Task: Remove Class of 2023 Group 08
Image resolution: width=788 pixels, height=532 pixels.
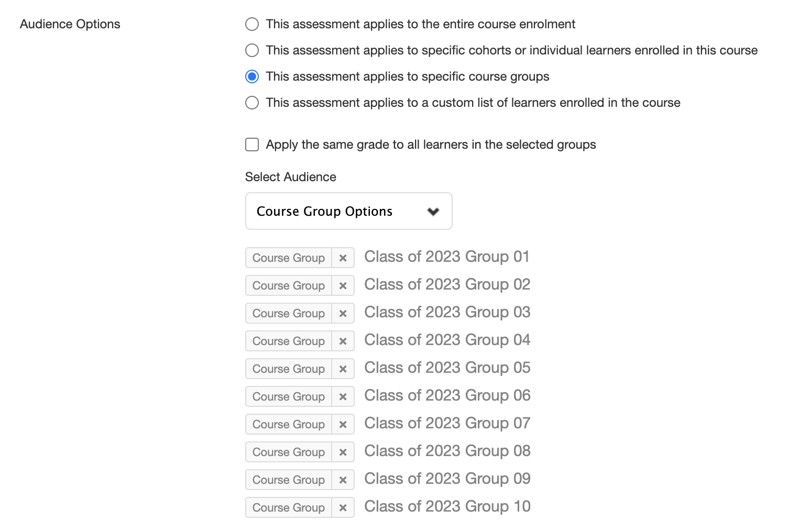Action: pos(343,452)
